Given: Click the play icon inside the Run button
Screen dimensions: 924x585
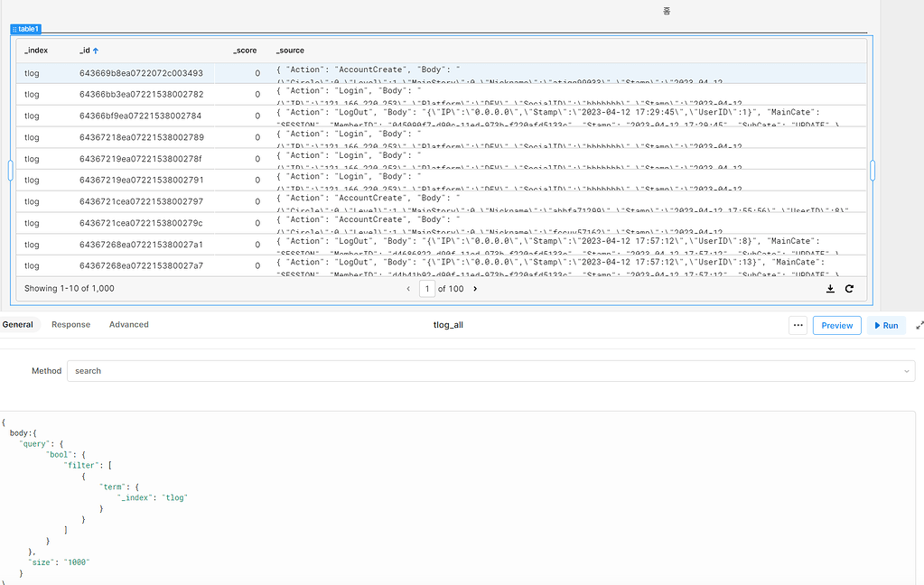Looking at the screenshot, I should pyautogui.click(x=875, y=325).
